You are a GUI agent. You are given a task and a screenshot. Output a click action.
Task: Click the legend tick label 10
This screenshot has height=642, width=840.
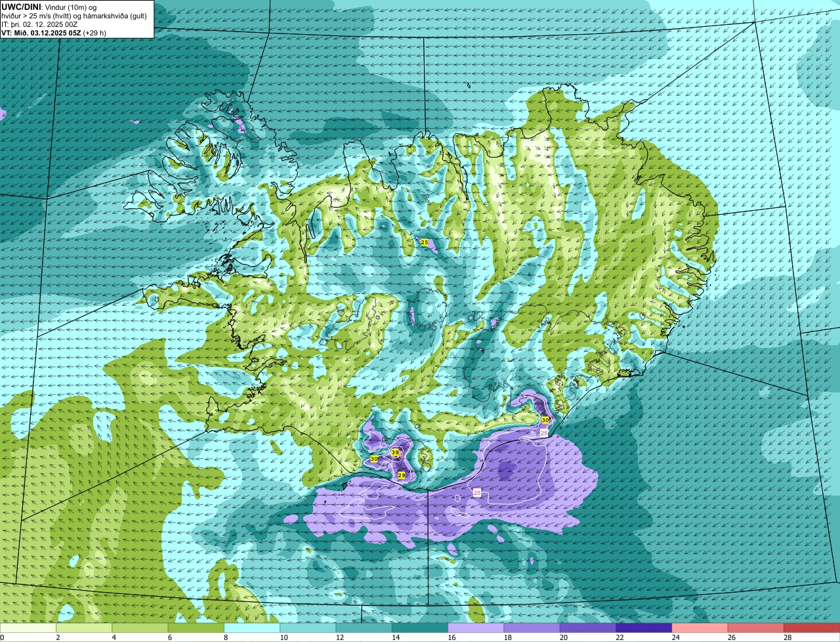(283, 637)
